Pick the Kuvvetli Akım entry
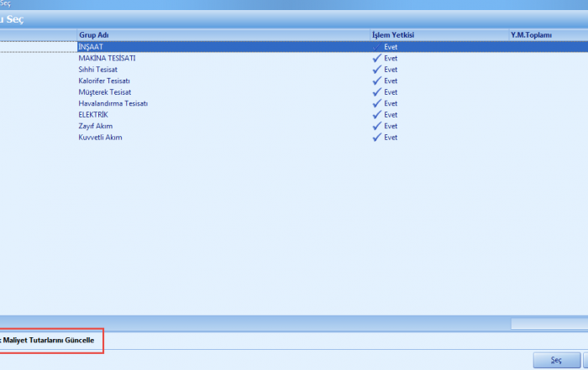Screen dimensions: 588x370 point(100,137)
